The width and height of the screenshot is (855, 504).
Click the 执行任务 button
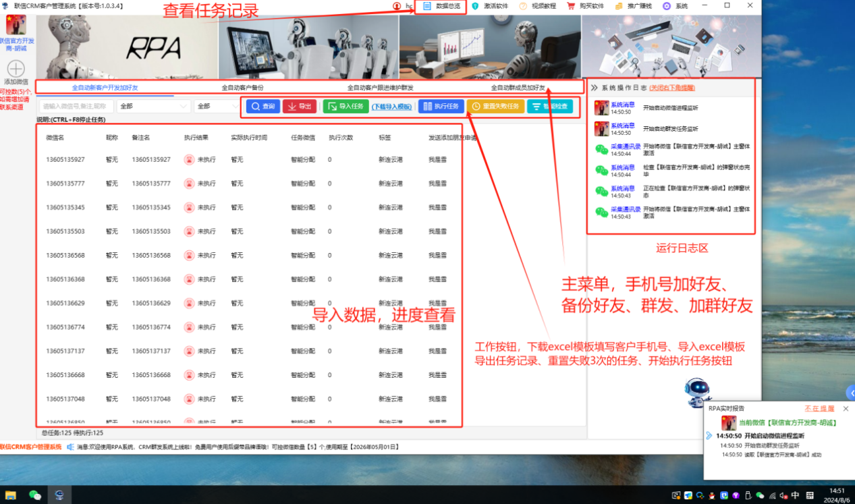[441, 106]
